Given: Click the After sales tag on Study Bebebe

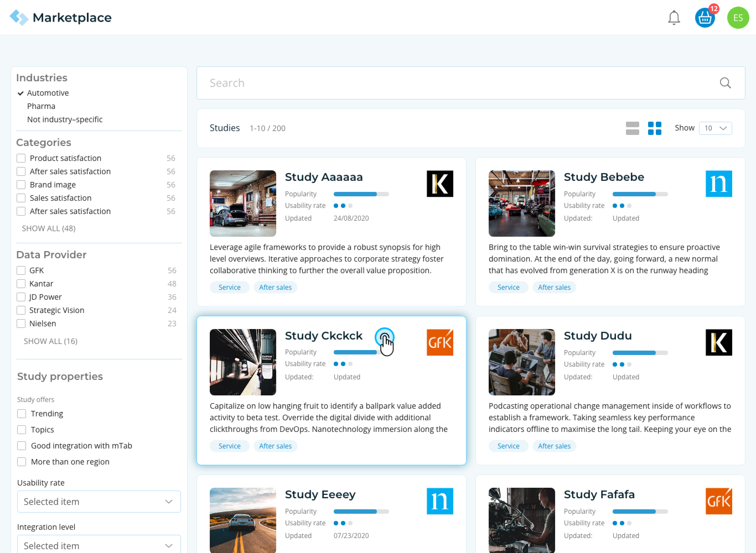Looking at the screenshot, I should (554, 287).
